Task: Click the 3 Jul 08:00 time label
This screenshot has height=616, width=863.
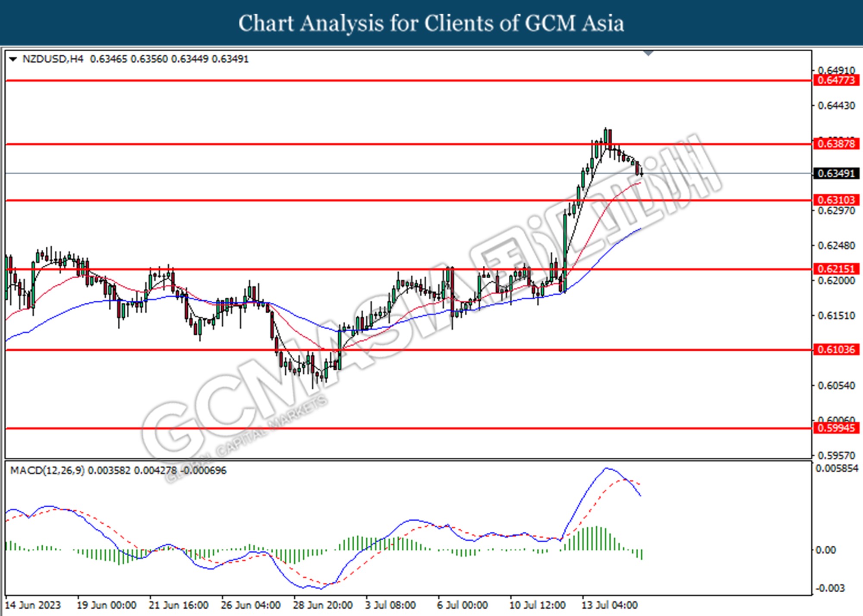Action: 391,605
